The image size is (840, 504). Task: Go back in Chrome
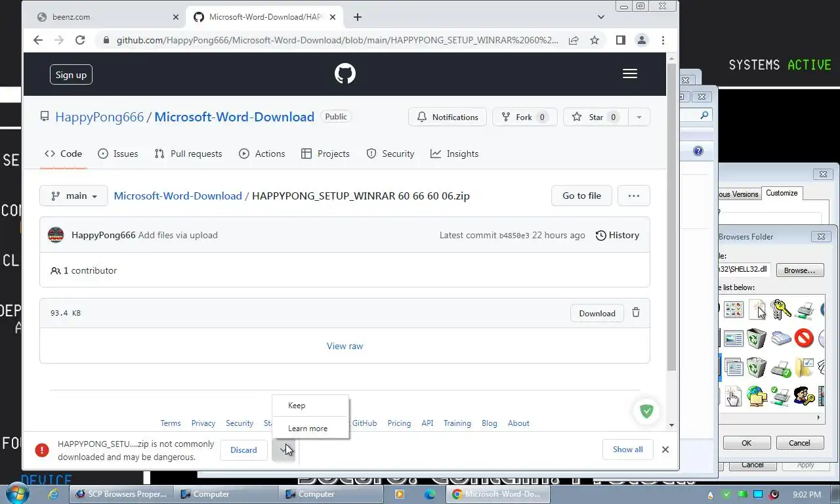pyautogui.click(x=38, y=40)
